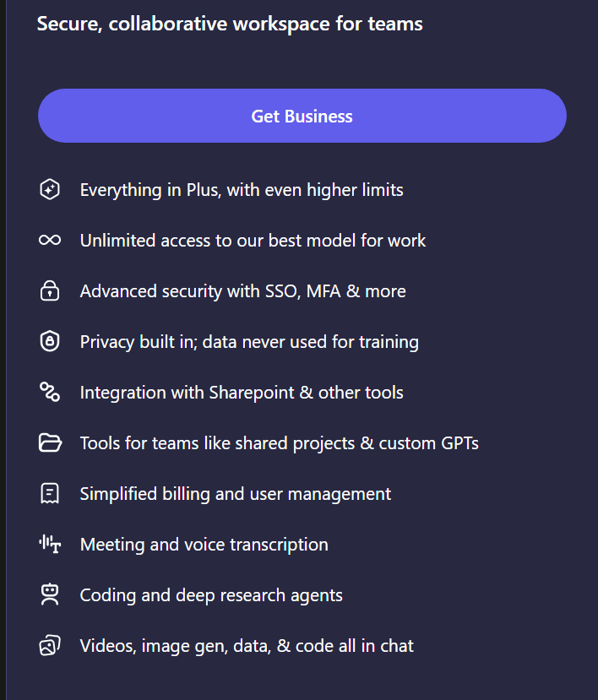Click 'Tools for teams like shared projects' text

tap(279, 443)
